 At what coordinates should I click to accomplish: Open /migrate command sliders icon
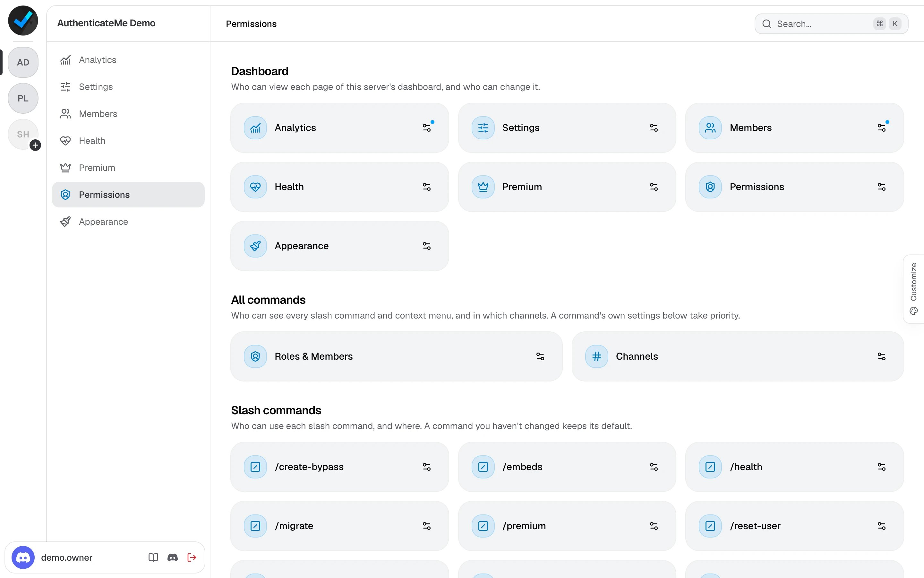(426, 526)
